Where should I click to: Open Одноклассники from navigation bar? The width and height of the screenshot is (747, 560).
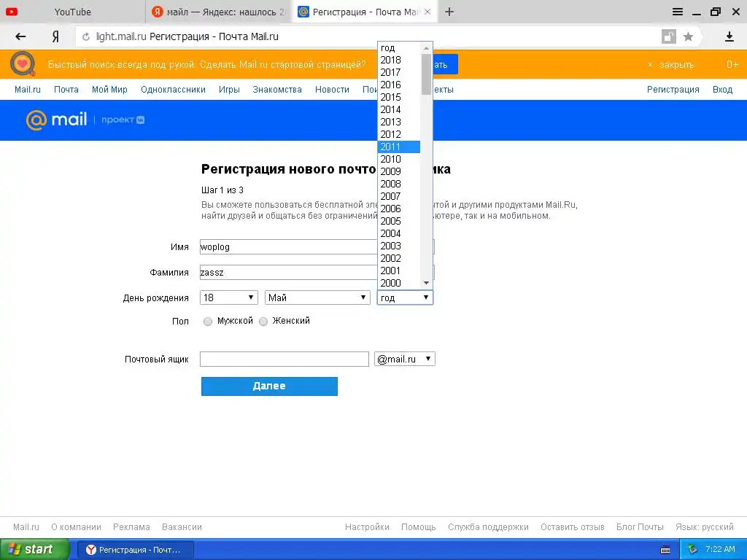click(x=173, y=90)
